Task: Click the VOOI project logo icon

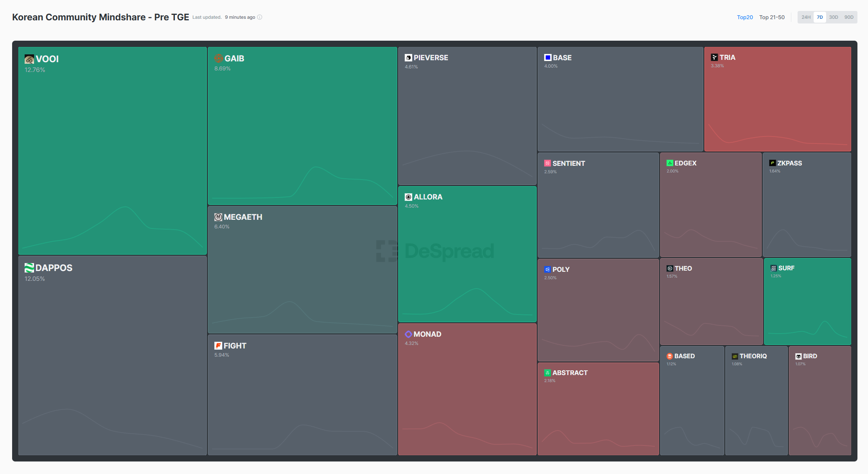Action: [x=29, y=59]
